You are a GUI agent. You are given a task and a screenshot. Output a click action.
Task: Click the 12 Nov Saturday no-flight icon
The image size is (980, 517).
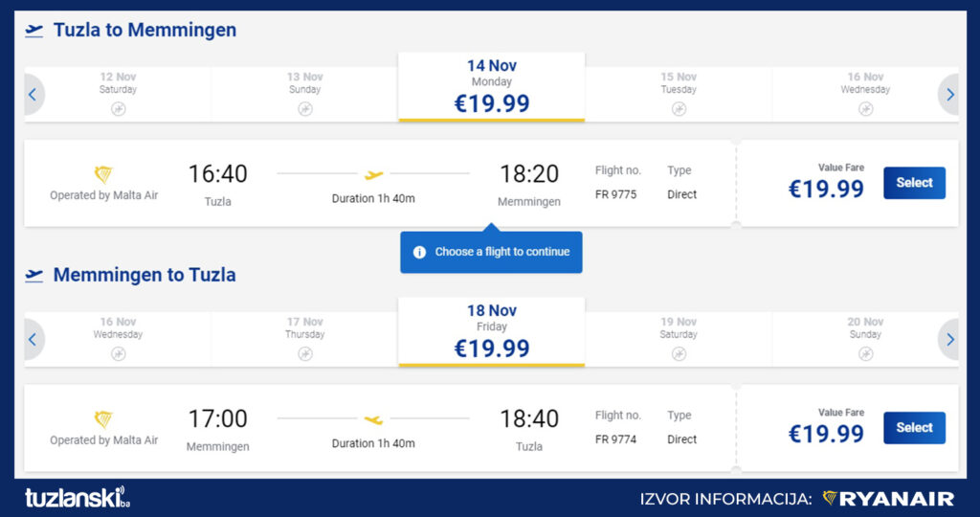tap(118, 109)
